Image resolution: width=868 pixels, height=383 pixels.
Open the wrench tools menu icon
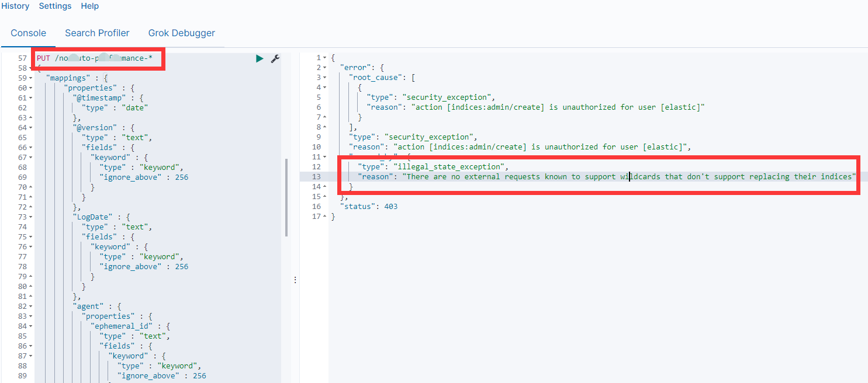coord(275,58)
